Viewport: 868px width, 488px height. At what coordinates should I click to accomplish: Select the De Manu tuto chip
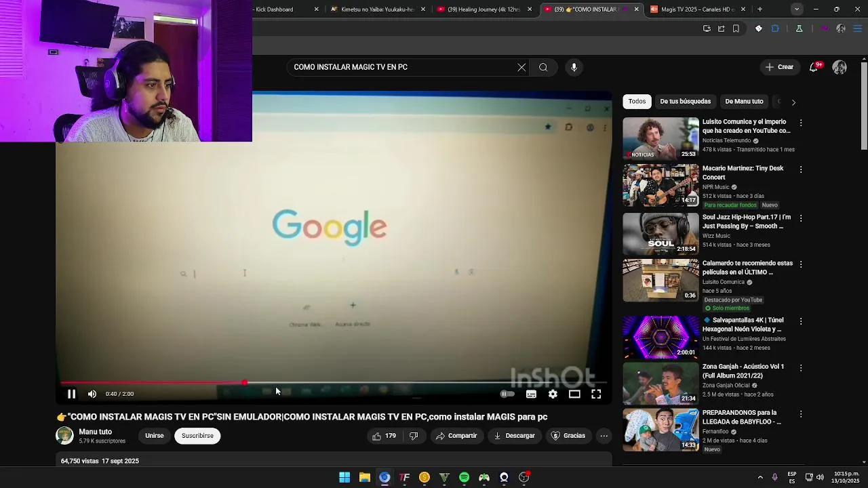tap(744, 102)
